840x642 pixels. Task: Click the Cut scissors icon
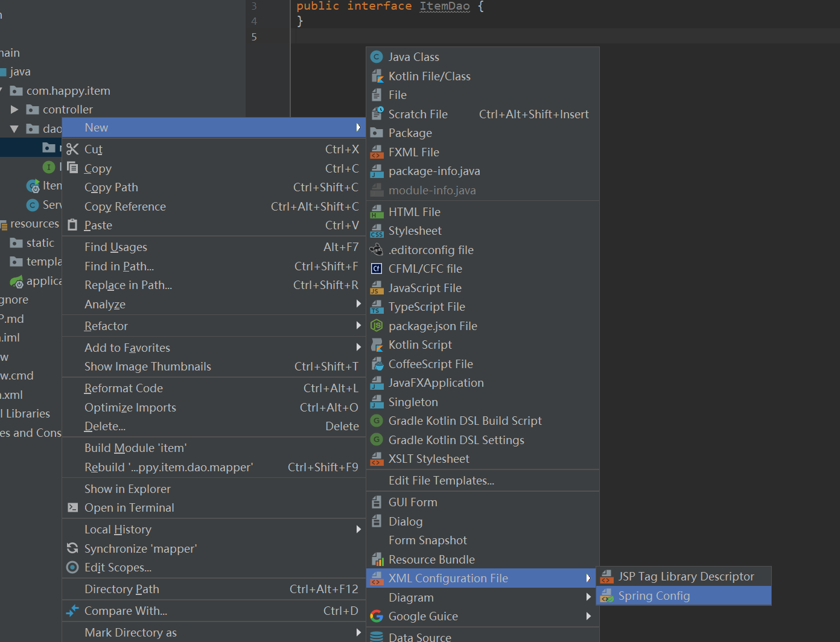pos(72,149)
